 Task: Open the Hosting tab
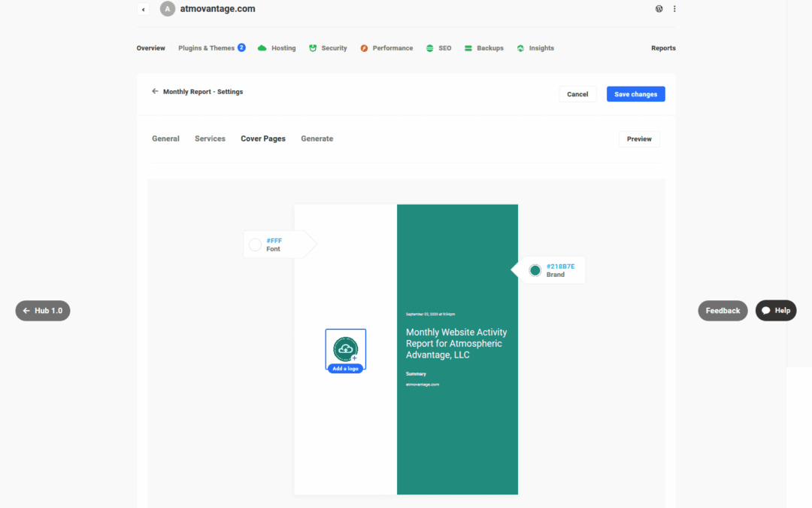pyautogui.click(x=283, y=48)
